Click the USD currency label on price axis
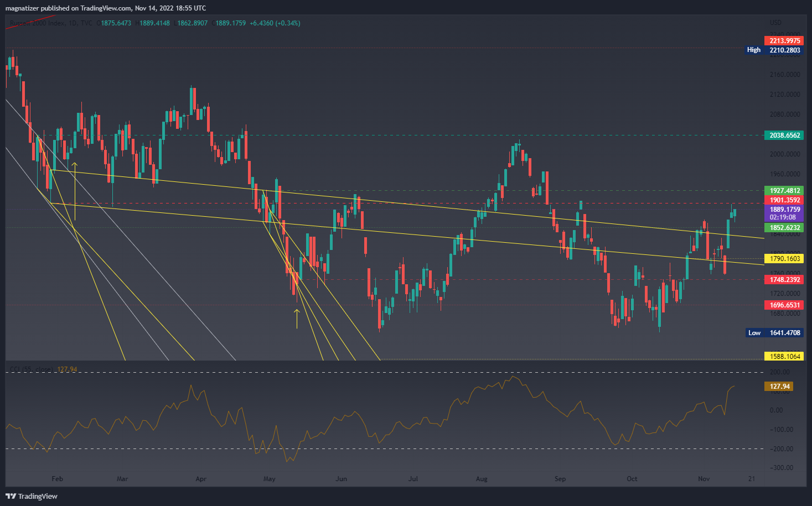 point(775,23)
